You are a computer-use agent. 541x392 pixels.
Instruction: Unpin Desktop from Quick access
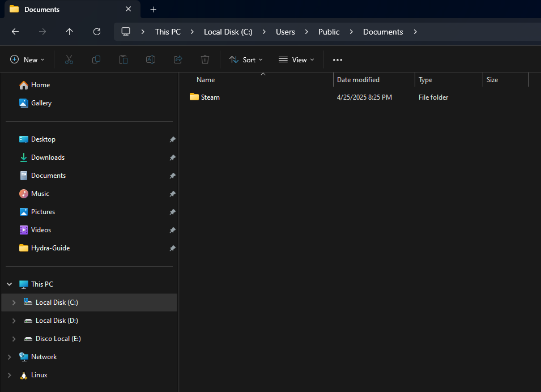point(173,139)
